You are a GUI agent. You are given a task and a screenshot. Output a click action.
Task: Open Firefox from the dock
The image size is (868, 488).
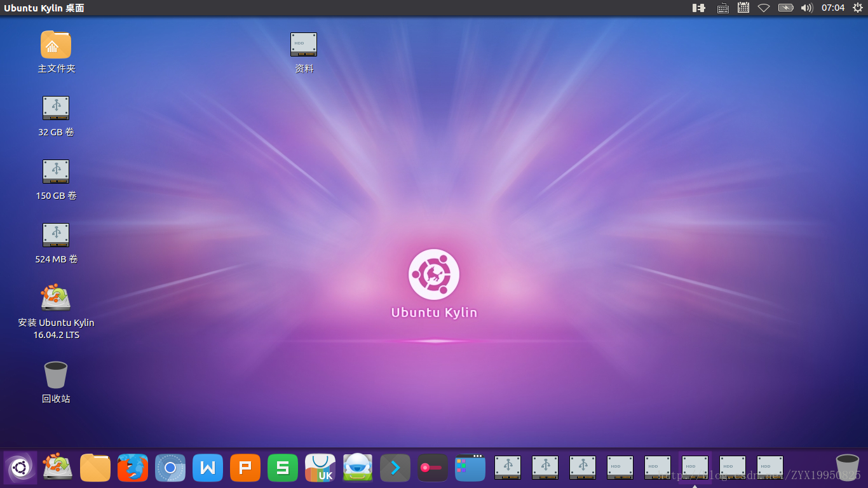point(133,467)
